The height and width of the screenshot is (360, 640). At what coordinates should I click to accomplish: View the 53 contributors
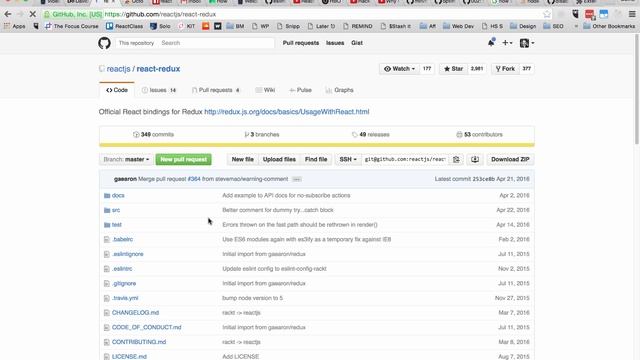tap(479, 134)
